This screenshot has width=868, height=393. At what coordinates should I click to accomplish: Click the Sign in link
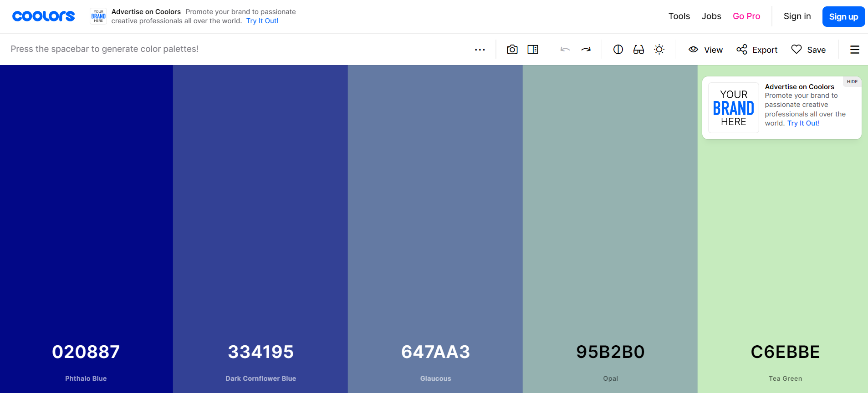797,16
